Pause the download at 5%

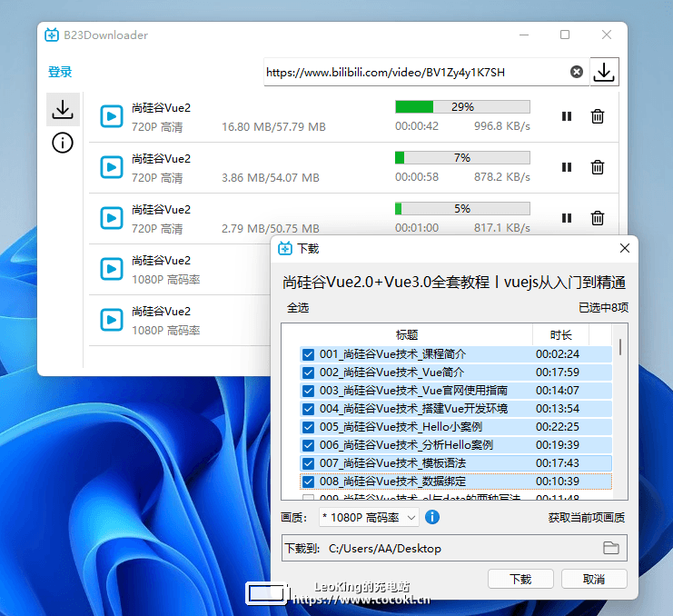[x=567, y=218]
